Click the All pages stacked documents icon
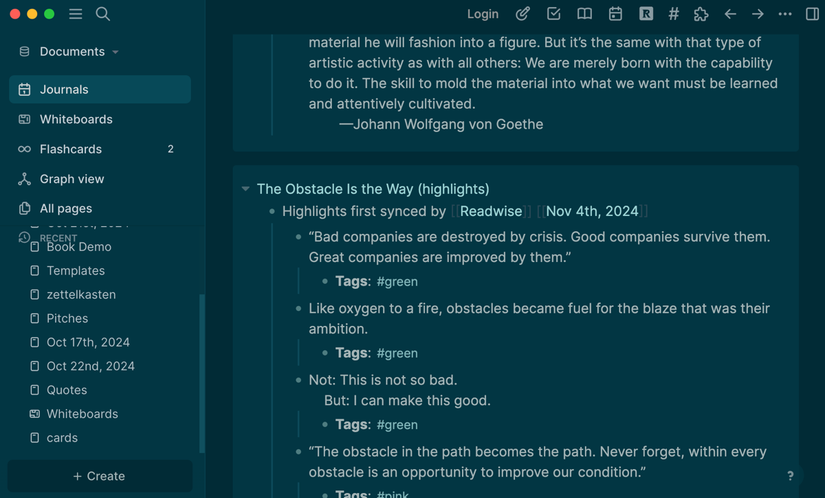The image size is (825, 498). pos(24,209)
